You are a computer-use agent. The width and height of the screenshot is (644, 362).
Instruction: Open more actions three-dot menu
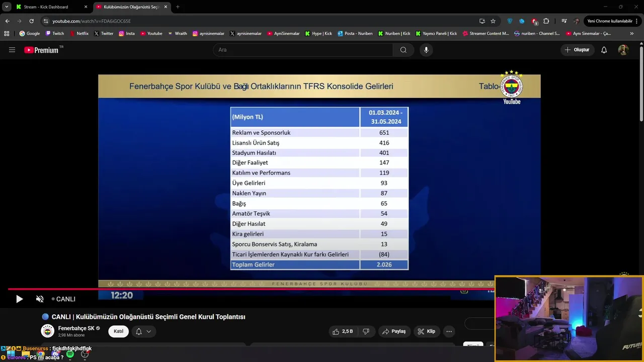click(x=449, y=331)
